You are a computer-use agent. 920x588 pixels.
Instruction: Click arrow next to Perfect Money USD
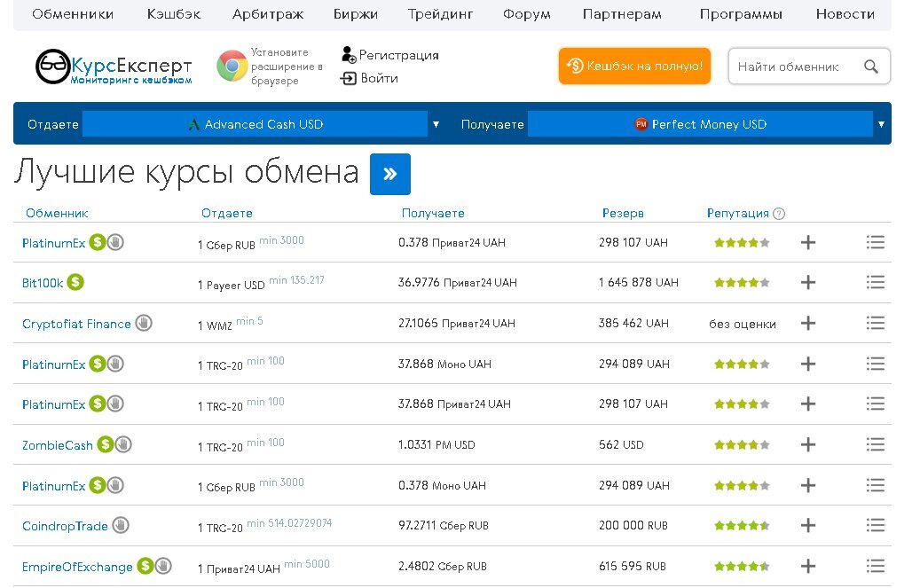pos(881,124)
